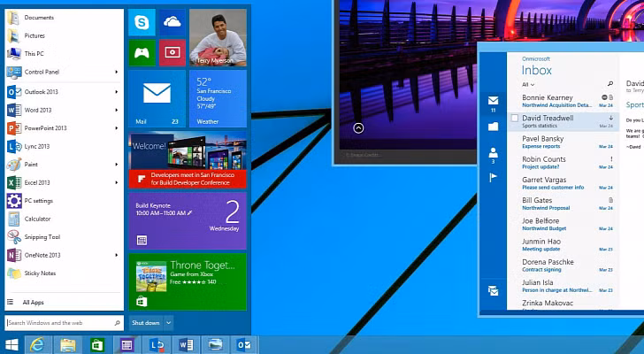
Task: Open the Dorena Paschke Contract signing email
Action: click(x=563, y=265)
